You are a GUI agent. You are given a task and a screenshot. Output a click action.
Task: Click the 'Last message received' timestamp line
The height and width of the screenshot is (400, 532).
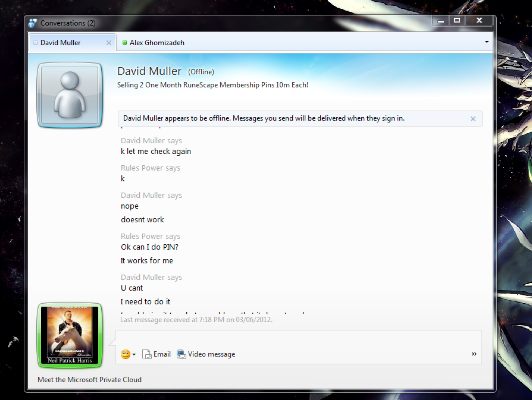(x=196, y=320)
